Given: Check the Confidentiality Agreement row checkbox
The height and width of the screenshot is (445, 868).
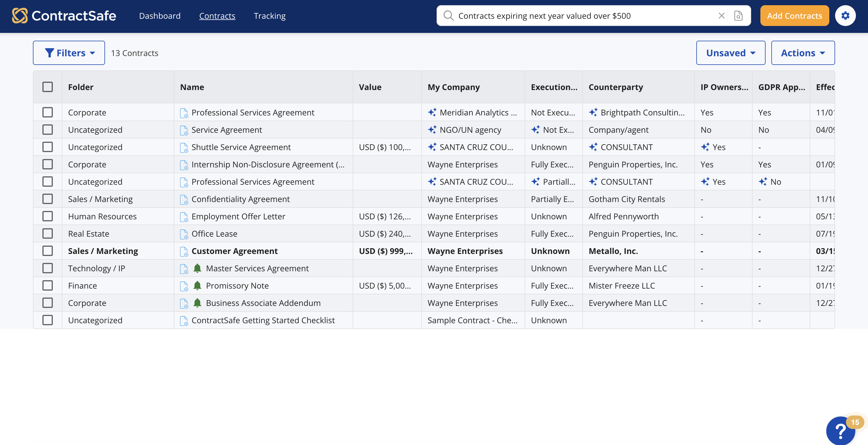Looking at the screenshot, I should coord(48,199).
